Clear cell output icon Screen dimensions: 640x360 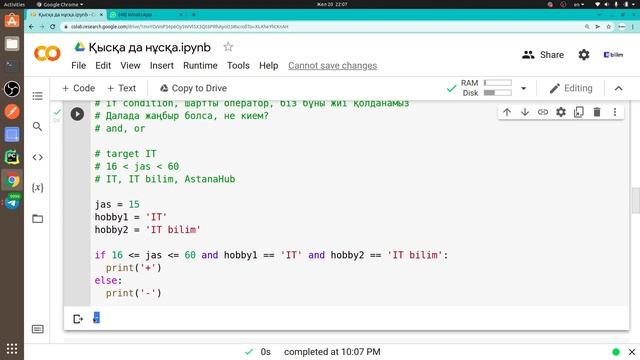(78, 319)
